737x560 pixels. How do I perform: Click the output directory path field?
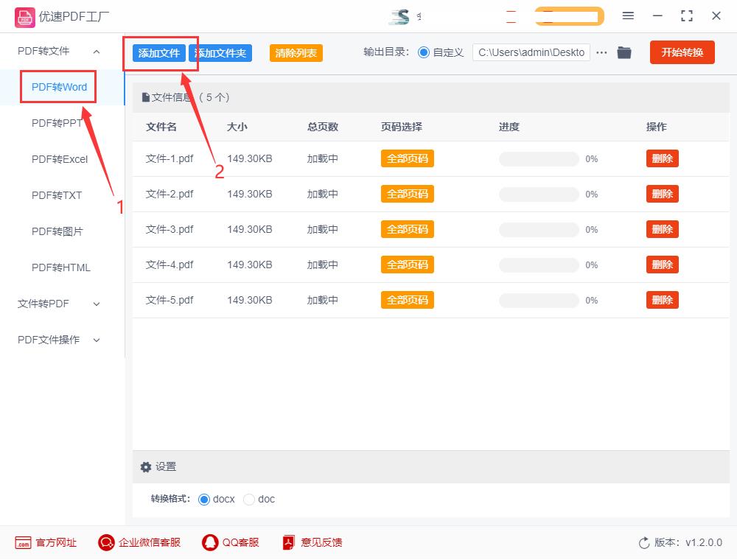coord(531,52)
